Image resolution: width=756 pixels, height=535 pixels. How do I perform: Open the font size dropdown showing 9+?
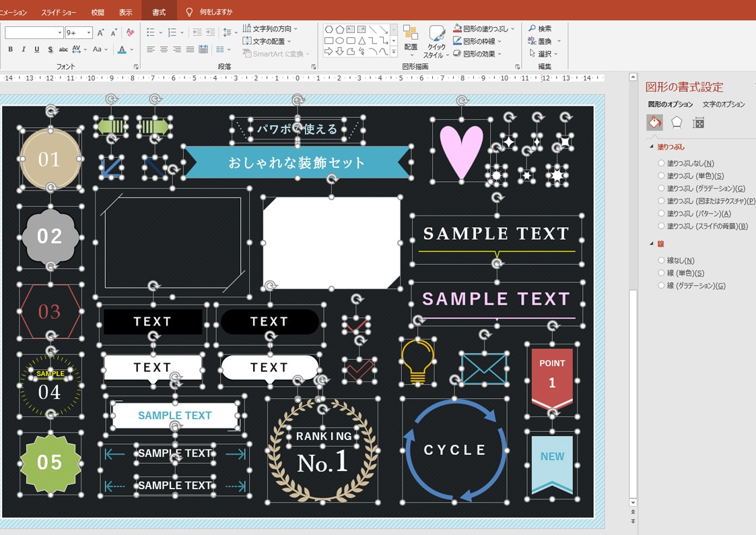tap(89, 33)
